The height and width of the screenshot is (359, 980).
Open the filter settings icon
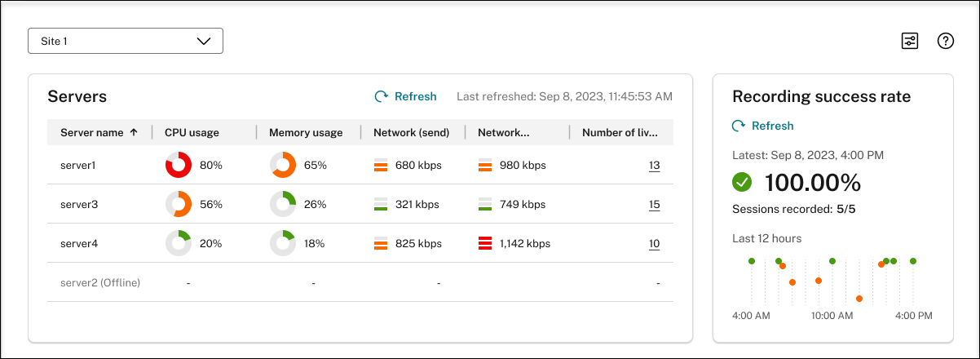910,41
